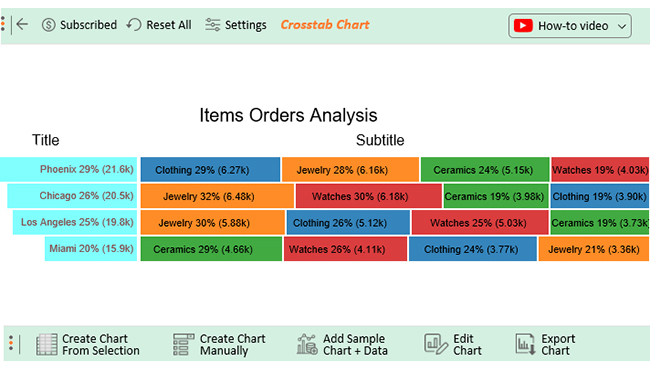Click the bottom toolbar drag handle dots
The width and height of the screenshot is (650, 369).
pyautogui.click(x=11, y=344)
